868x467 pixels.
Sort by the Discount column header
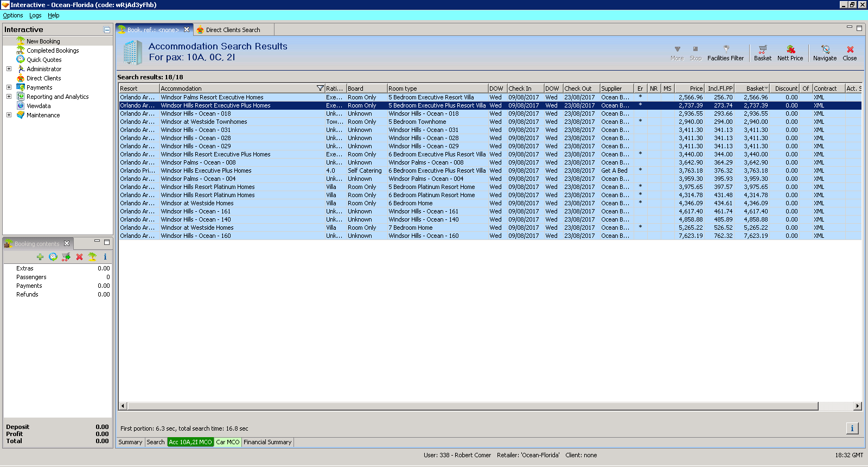[786, 89]
